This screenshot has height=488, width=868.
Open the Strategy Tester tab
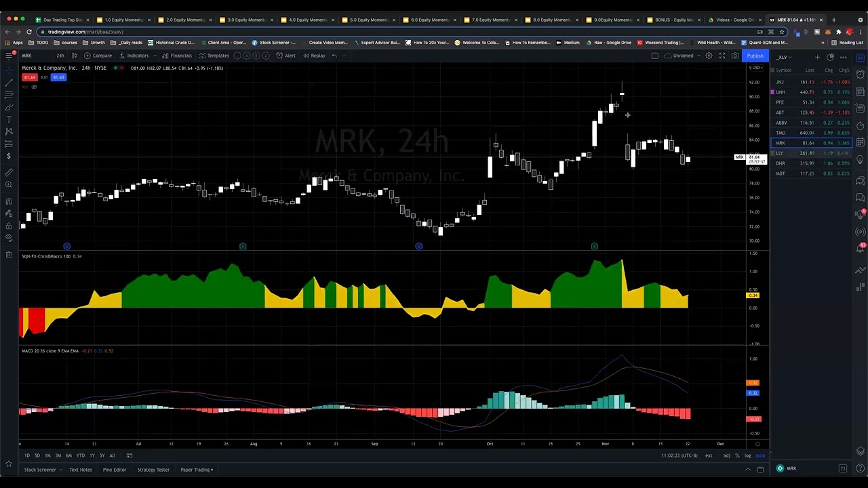(x=153, y=470)
